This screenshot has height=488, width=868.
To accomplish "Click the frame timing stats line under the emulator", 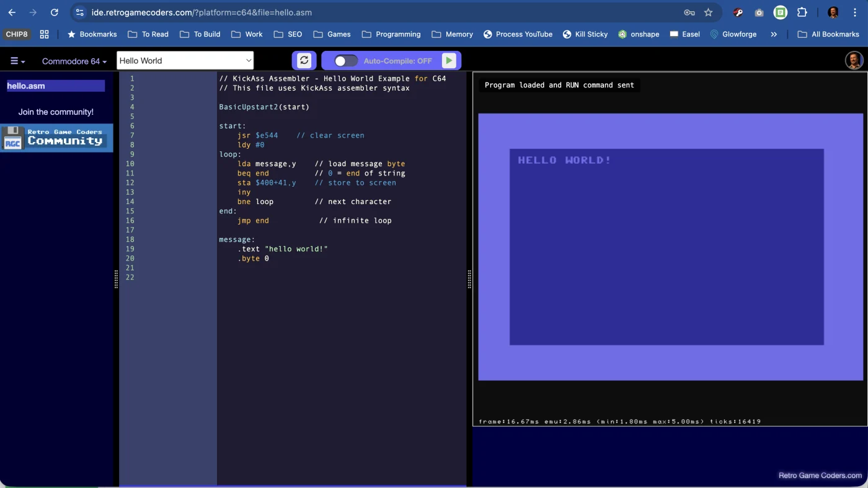I will [619, 422].
